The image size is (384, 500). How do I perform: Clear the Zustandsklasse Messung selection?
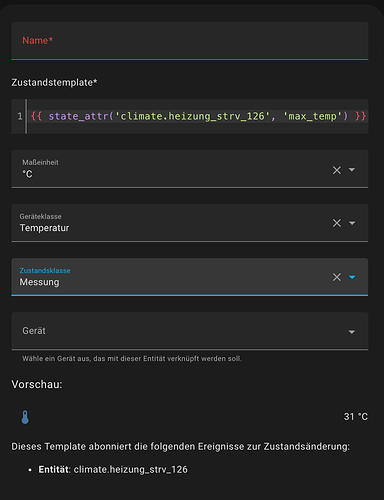pos(337,277)
